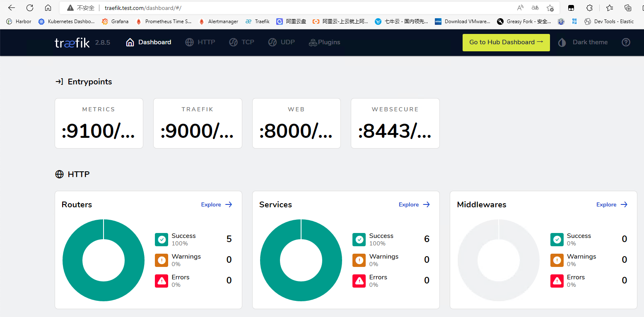Viewport: 644px width, 317px height.
Task: Click the translate icon in address bar
Action: (x=535, y=8)
